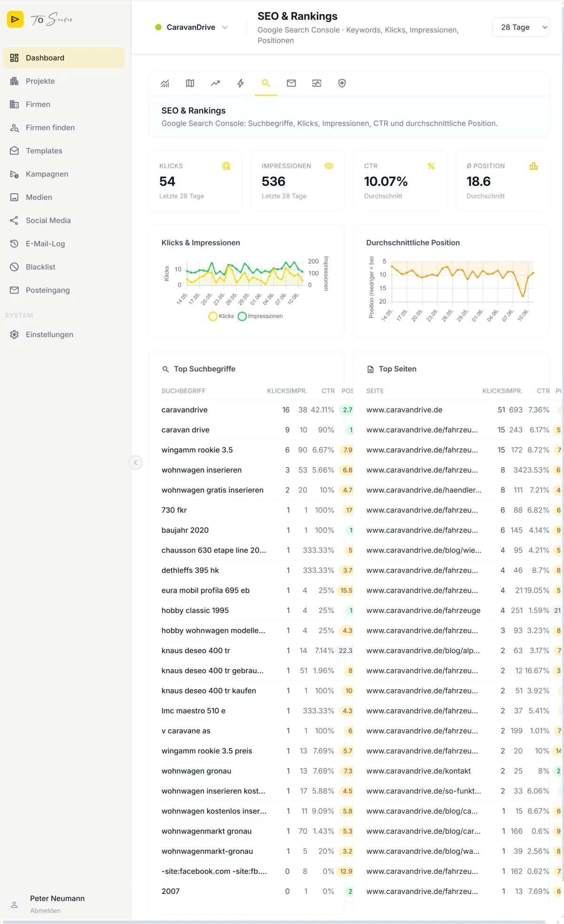Select the lightning bolt tab icon

(241, 83)
